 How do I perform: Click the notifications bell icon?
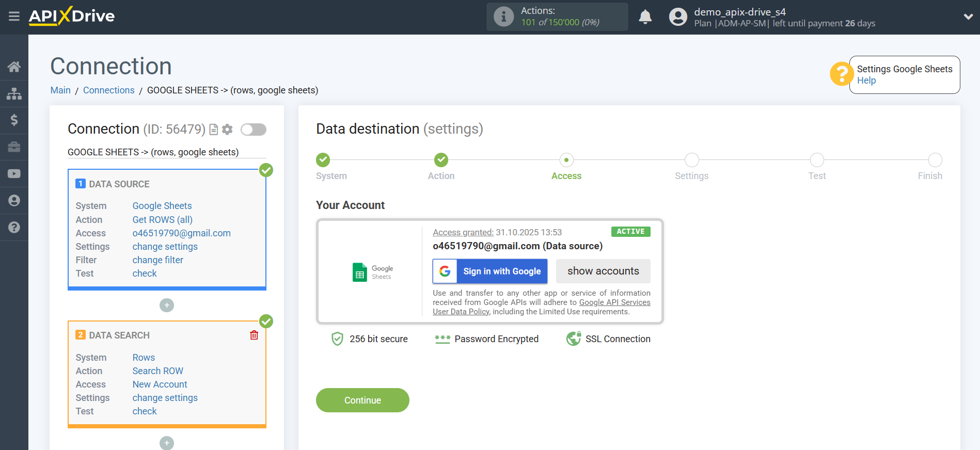pyautogui.click(x=645, y=17)
